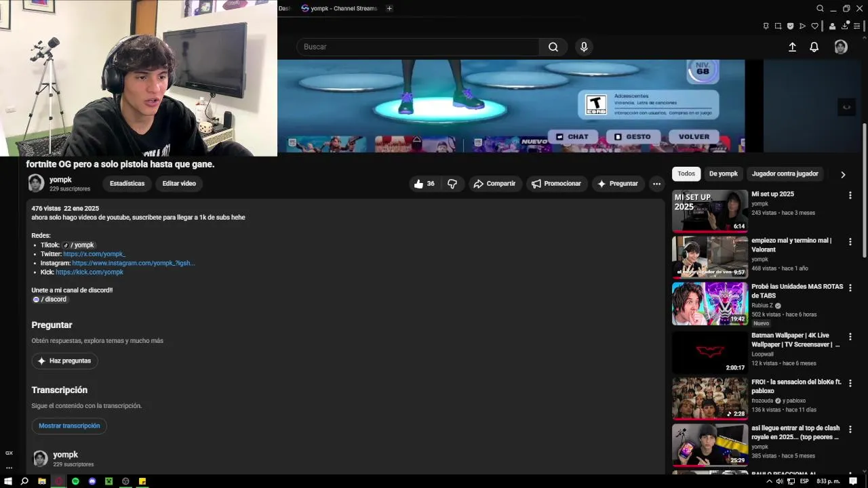The height and width of the screenshot is (488, 868).
Task: Select the De yompk filter chip
Action: (724, 174)
